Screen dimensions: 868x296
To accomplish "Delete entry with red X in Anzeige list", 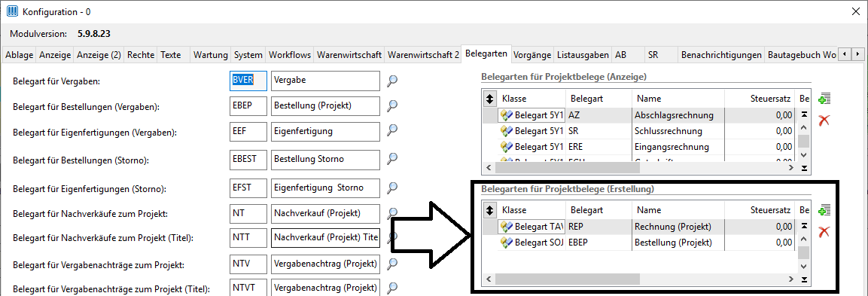I will 824,120.
